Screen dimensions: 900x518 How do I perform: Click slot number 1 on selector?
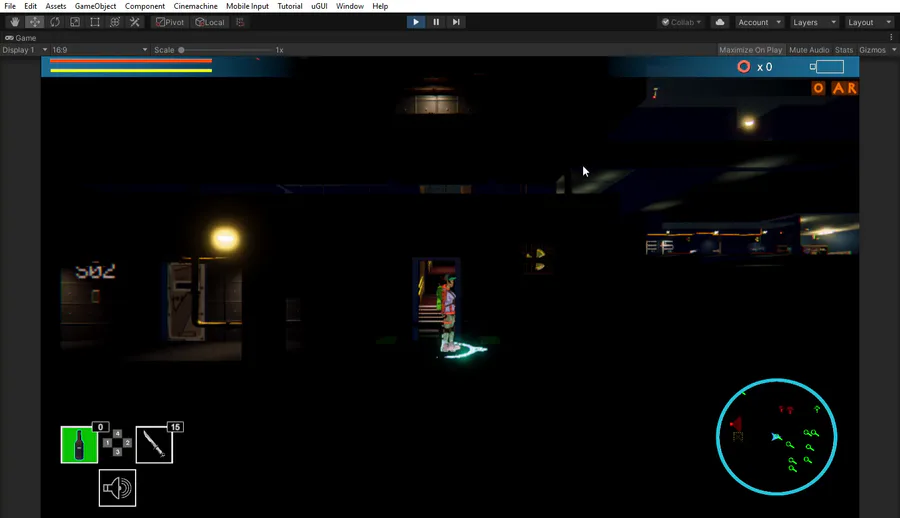pos(107,443)
